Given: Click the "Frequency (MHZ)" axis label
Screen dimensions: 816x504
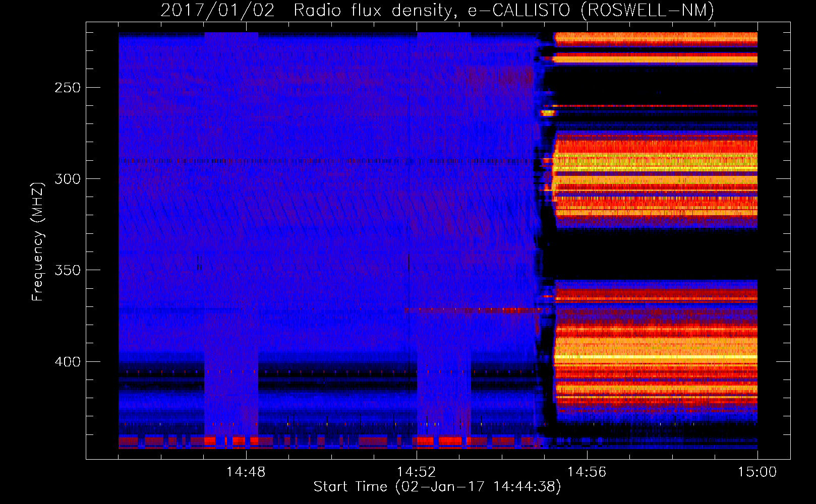Looking at the screenshot, I should point(38,241).
